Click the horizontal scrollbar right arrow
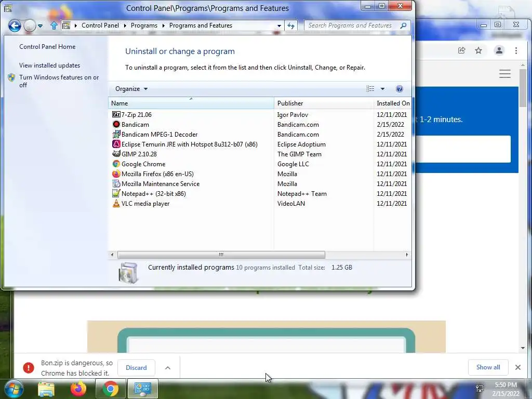Viewport: 532px width, 399px height. coord(407,255)
